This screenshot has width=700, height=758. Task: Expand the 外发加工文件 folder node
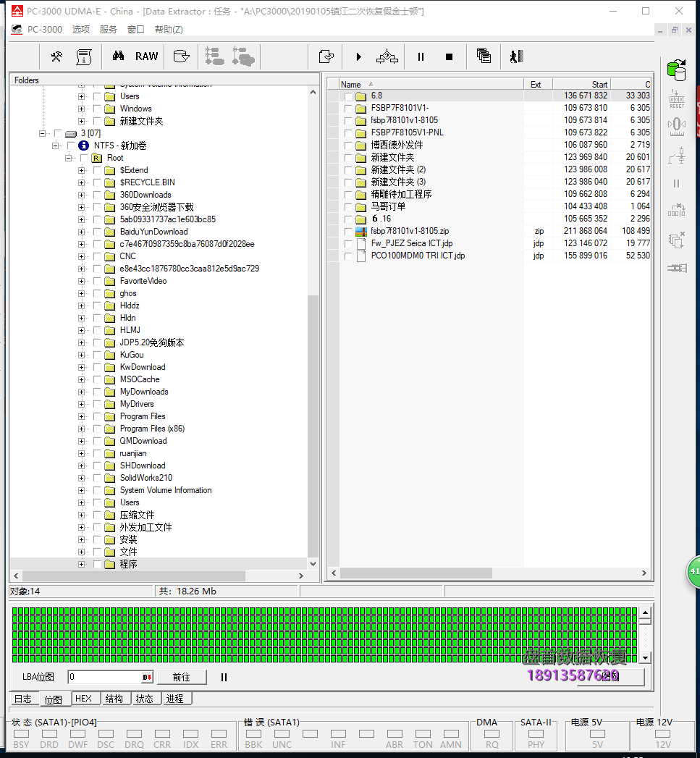(x=81, y=527)
